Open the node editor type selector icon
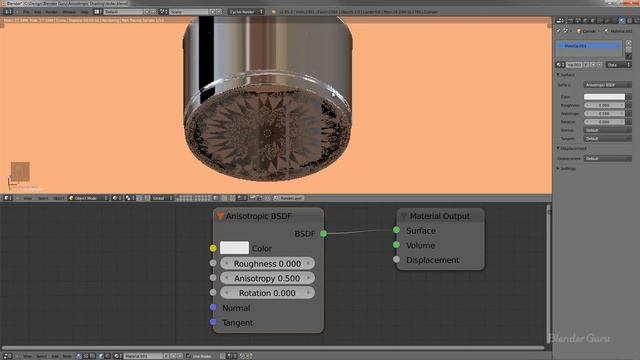Viewport: 640px width, 360px height. 7,356
